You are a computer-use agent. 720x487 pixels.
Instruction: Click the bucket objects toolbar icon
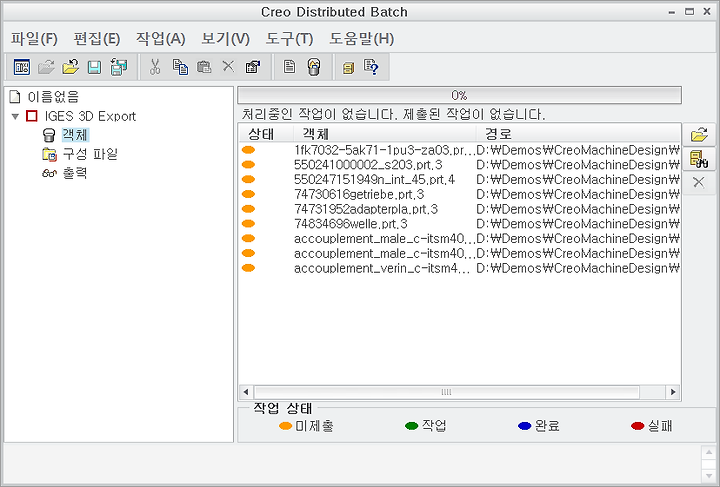coord(314,67)
